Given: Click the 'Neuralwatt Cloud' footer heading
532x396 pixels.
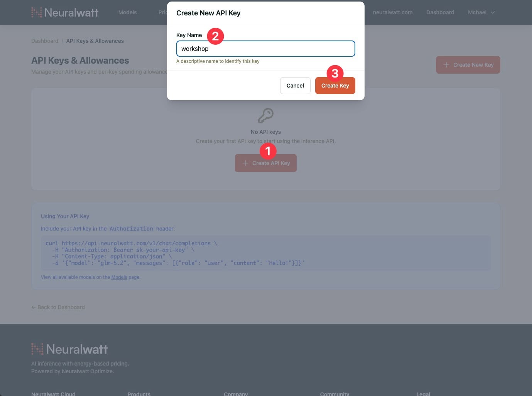Looking at the screenshot, I should click(53, 394).
